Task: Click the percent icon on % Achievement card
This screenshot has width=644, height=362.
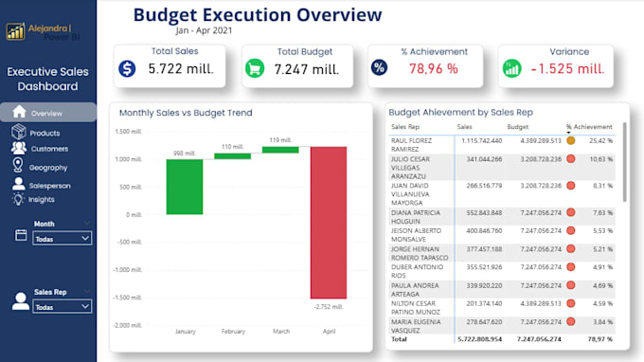Action: point(379,67)
